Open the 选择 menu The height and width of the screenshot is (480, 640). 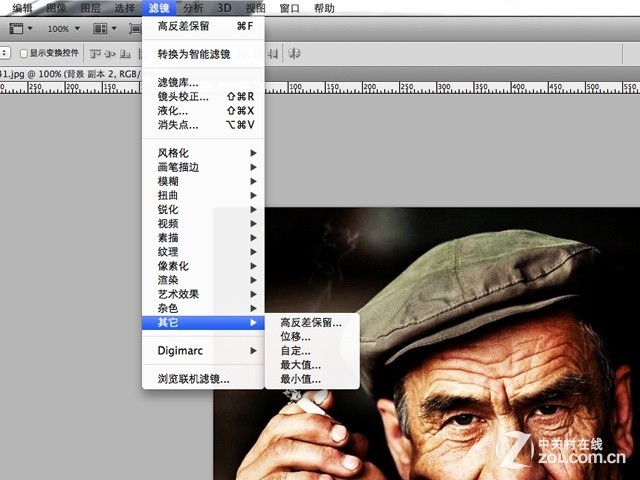tap(124, 8)
